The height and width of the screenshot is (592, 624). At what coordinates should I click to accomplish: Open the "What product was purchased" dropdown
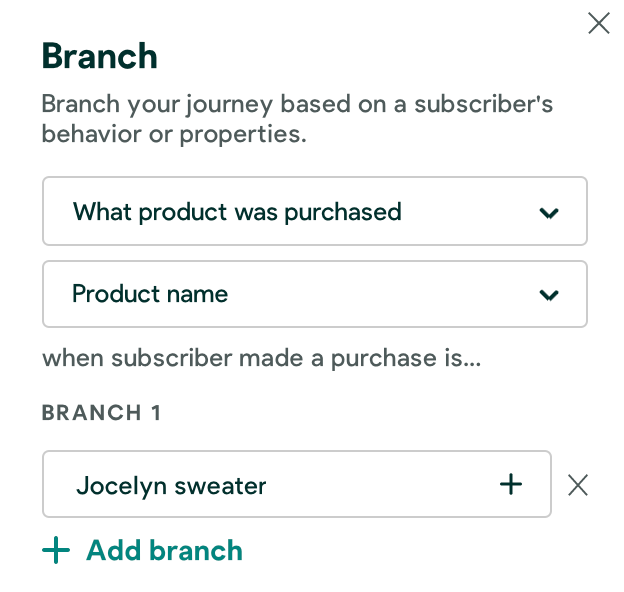tap(314, 211)
